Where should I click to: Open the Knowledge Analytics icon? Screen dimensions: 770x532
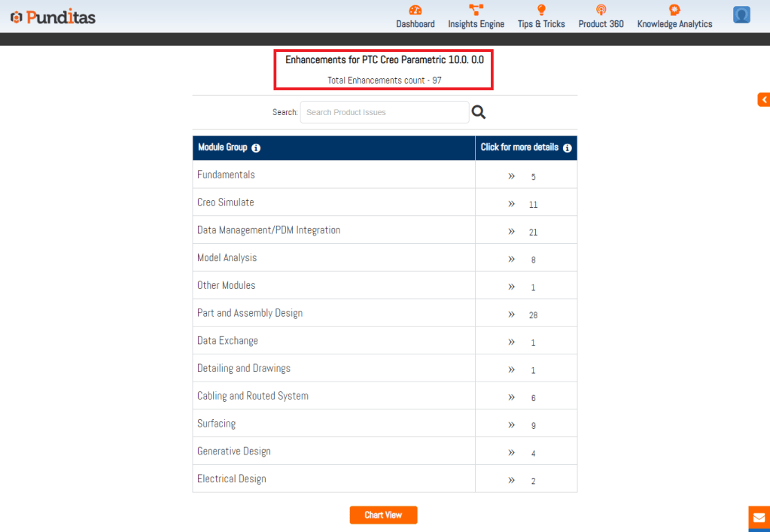674,10
